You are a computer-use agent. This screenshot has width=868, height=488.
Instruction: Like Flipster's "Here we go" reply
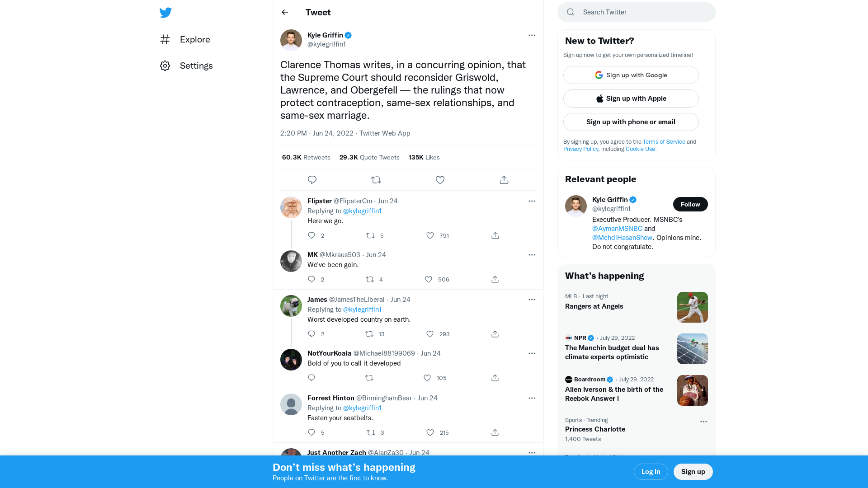[430, 235]
